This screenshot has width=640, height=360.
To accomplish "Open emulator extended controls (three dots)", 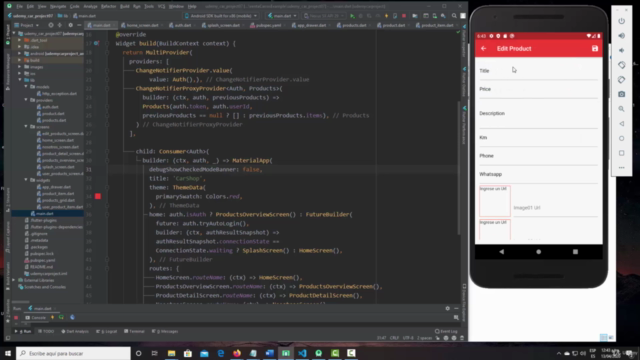I will point(621,168).
